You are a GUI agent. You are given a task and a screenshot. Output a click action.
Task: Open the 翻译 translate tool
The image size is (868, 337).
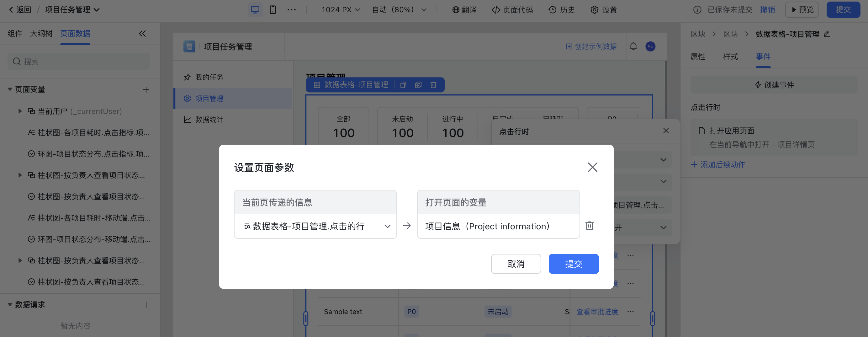tap(464, 10)
